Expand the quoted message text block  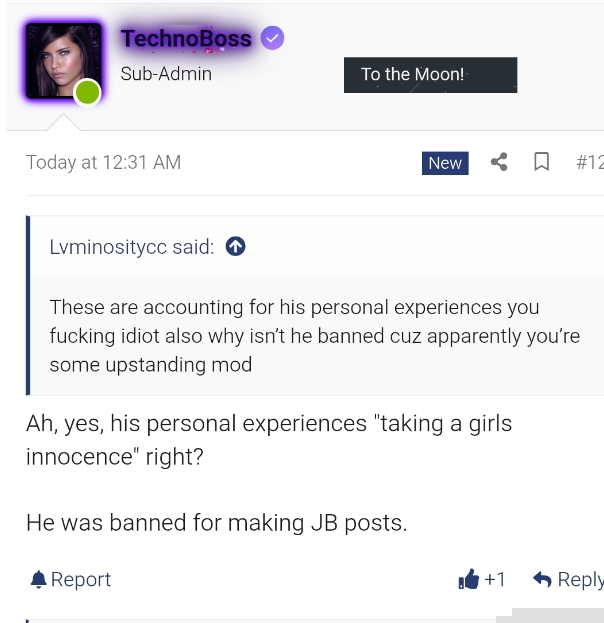(314, 335)
